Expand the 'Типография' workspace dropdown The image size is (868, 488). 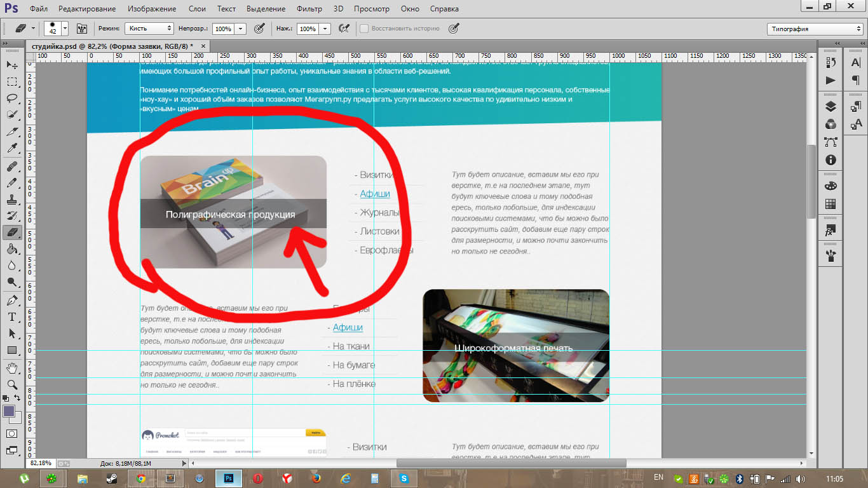pos(815,29)
